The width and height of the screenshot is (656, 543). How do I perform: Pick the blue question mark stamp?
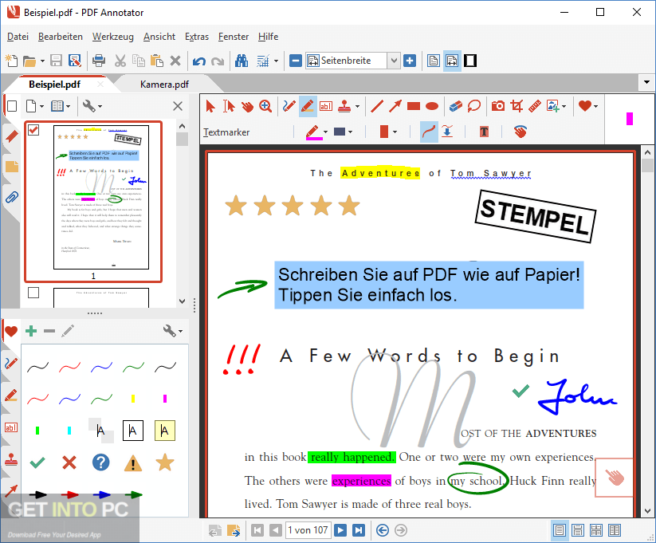(x=101, y=462)
